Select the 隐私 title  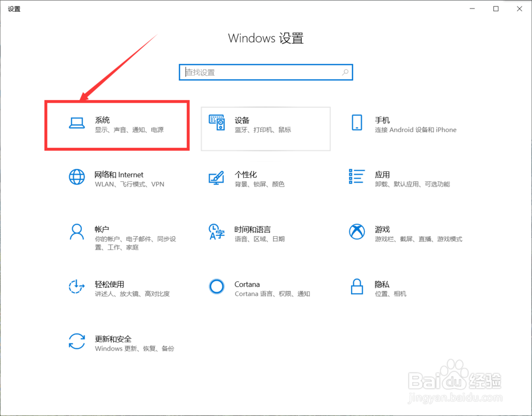(x=382, y=284)
